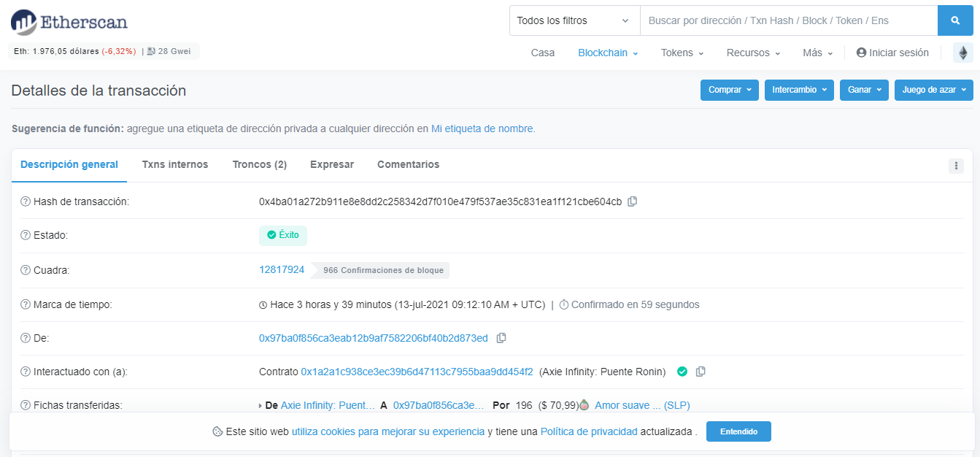
Task: Open Amor suave ... (SLP) token link
Action: 642,405
